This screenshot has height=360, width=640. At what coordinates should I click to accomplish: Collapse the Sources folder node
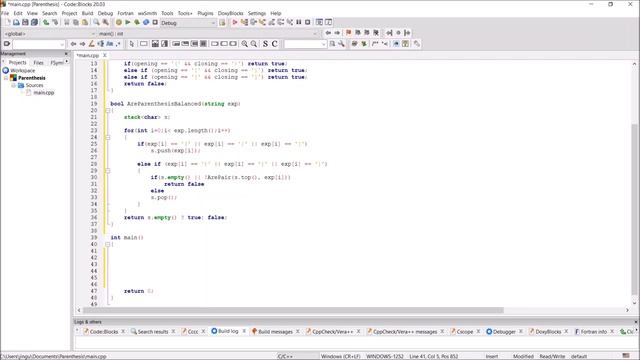(x=13, y=86)
